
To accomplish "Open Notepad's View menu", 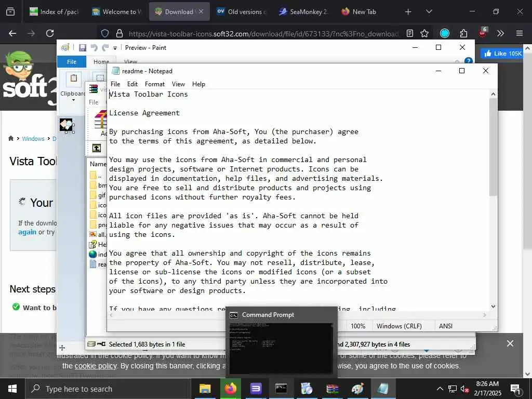I will [178, 84].
